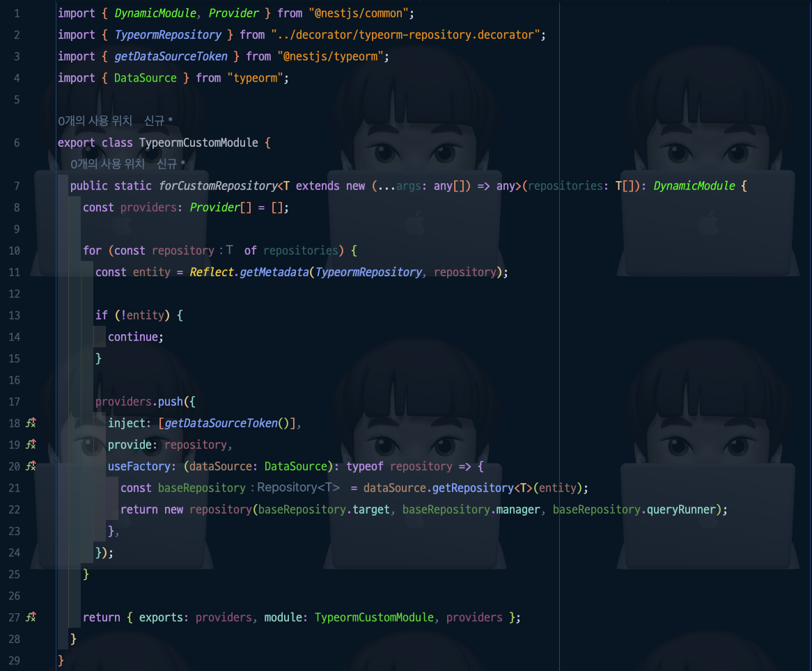Viewport: 812px width, 671px height.
Task: Click the gutter icon on line 19
Action: click(31, 445)
